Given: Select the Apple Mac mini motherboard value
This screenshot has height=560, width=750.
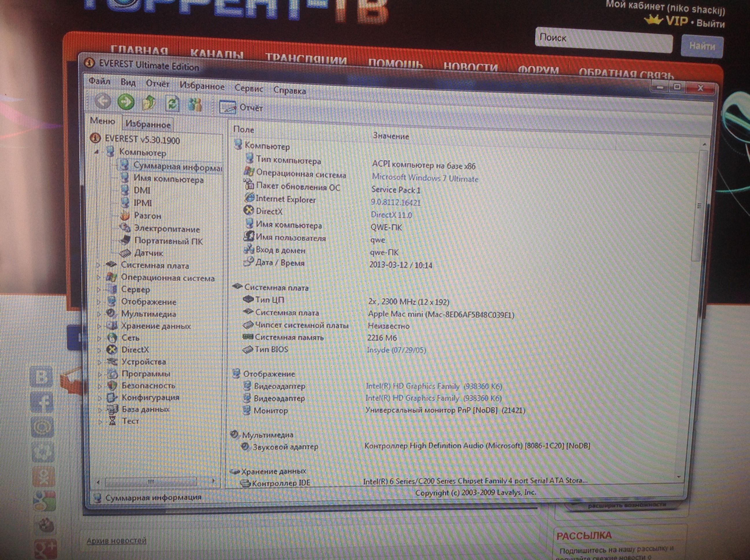Looking at the screenshot, I should coord(441,314).
